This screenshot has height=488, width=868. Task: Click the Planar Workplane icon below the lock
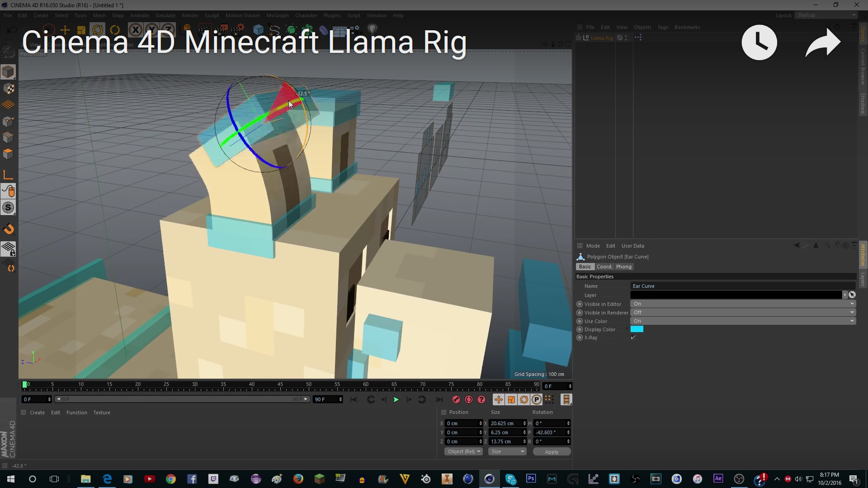(x=8, y=266)
